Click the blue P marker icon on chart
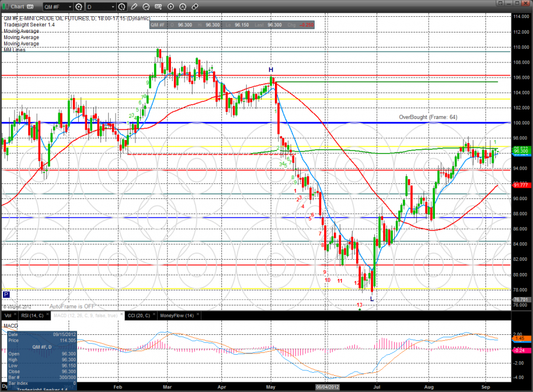The height and width of the screenshot is (392, 533). 6,295
